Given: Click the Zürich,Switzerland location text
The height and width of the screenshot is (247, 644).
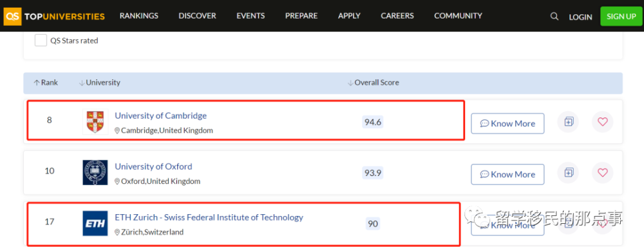Looking at the screenshot, I should point(152,232).
